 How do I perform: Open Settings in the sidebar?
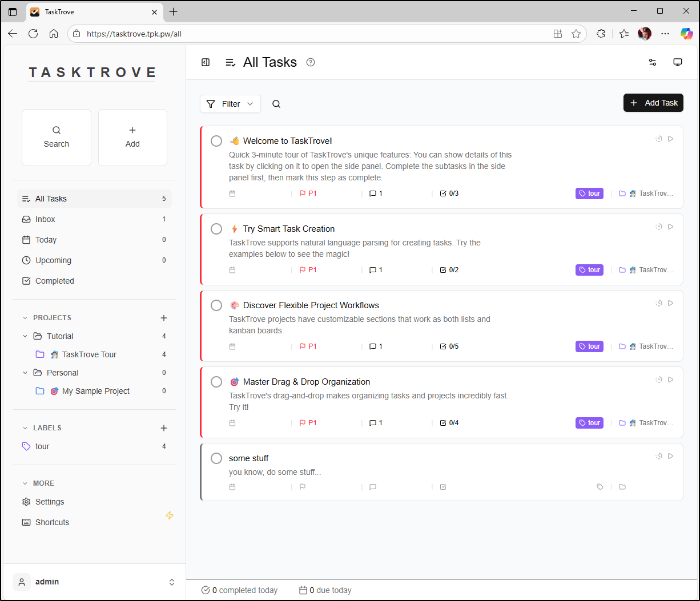[x=94, y=502]
